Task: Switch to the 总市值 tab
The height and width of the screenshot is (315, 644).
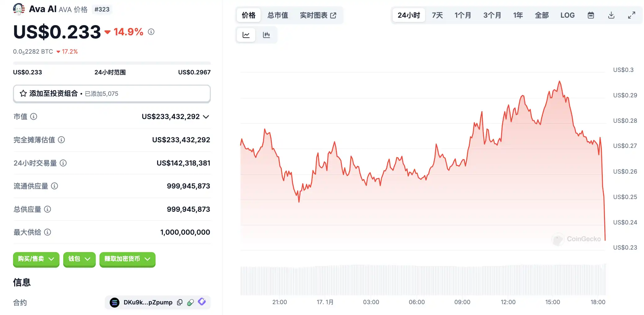Action: point(278,15)
